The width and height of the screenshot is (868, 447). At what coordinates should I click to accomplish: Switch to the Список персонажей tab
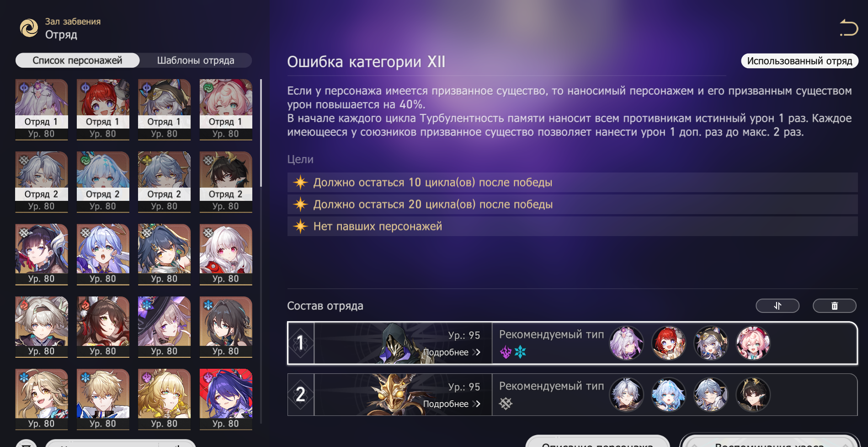point(77,60)
